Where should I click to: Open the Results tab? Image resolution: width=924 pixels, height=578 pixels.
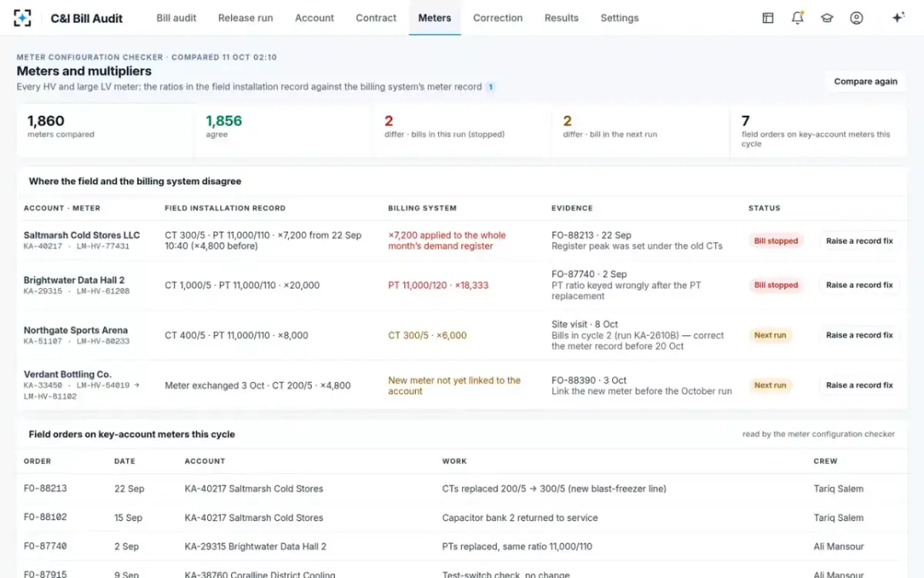(561, 18)
